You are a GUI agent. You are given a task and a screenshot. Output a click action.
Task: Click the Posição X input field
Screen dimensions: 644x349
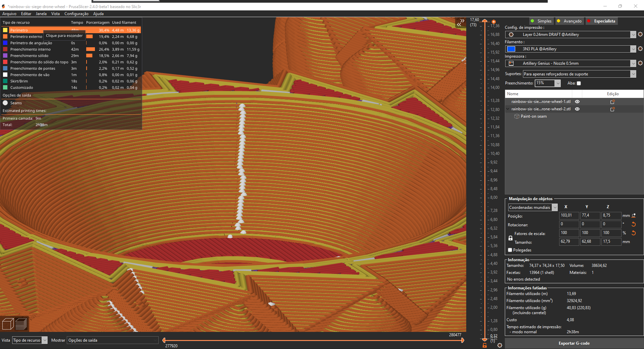coord(569,215)
